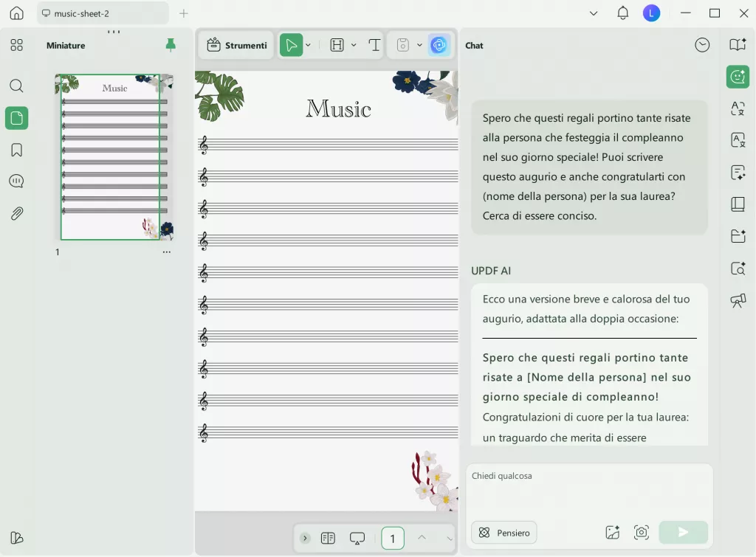Open the attachments paperclip panel
Screen dimensions: 756x557
[16, 213]
